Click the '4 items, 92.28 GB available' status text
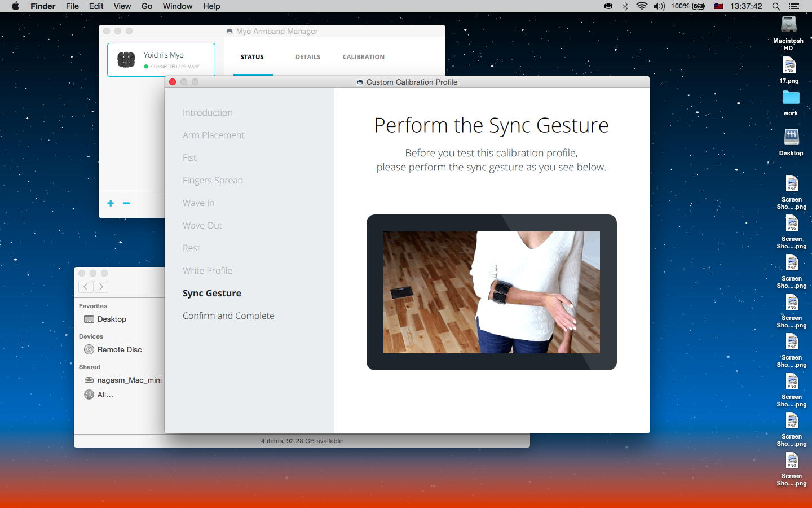812x508 pixels. pyautogui.click(x=302, y=441)
